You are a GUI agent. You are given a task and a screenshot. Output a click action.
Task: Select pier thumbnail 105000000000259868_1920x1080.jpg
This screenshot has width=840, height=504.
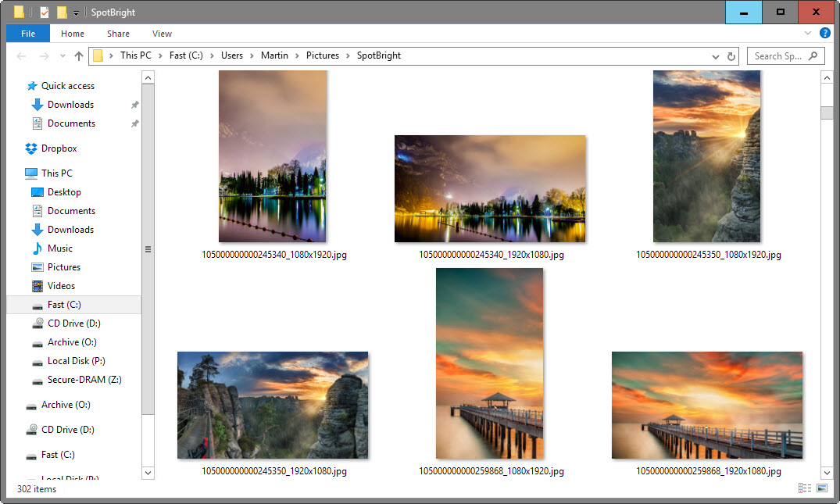click(707, 405)
